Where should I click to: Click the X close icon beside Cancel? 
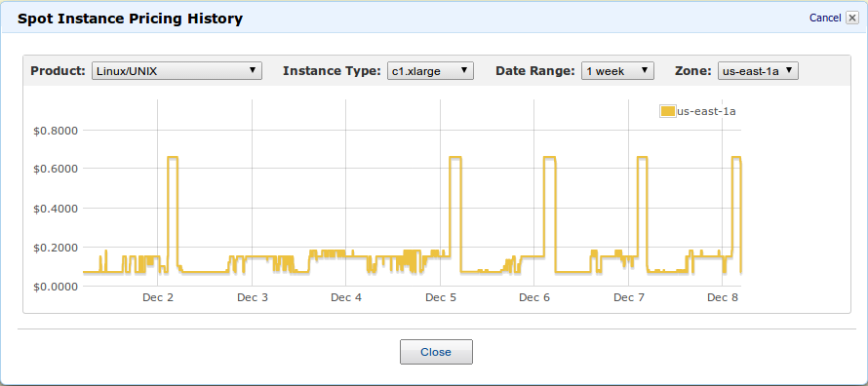click(x=852, y=19)
